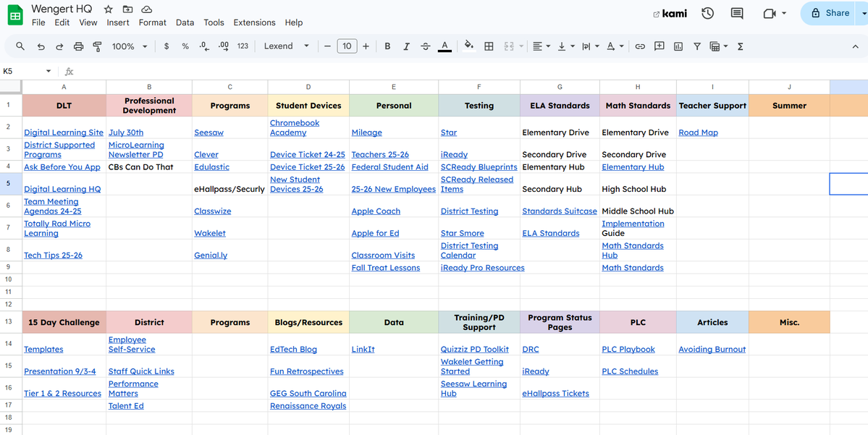Open the borders tool

pos(489,46)
